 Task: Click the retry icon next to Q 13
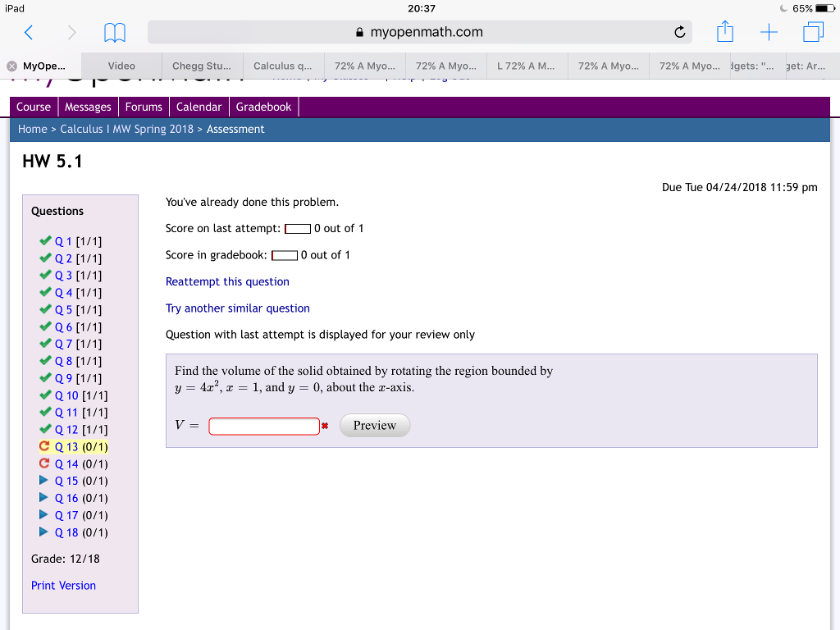click(x=47, y=446)
